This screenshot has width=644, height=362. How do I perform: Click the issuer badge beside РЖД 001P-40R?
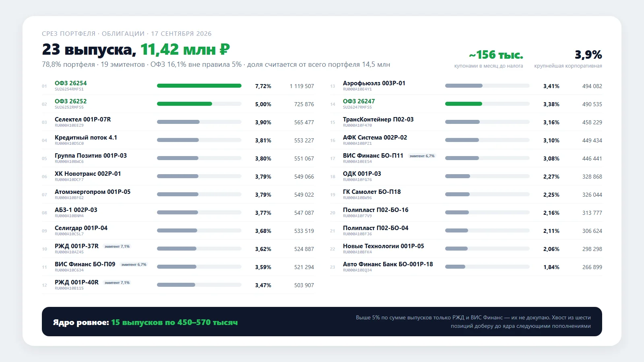(117, 283)
